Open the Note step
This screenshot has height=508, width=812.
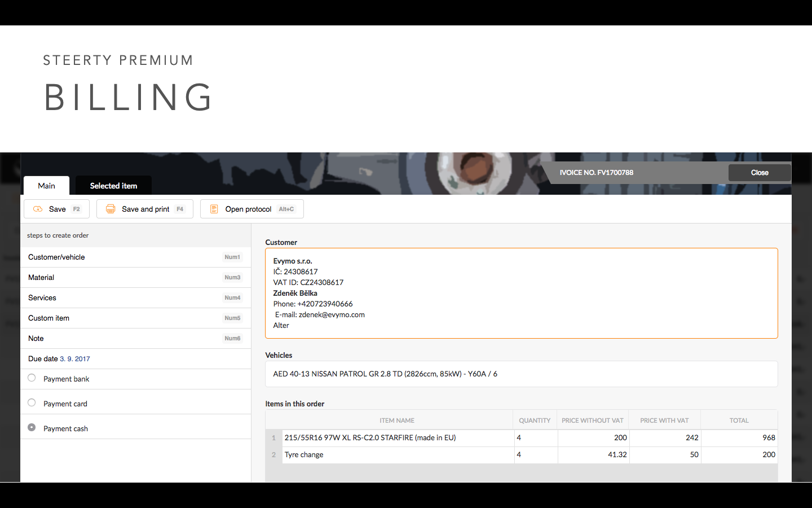tap(135, 338)
